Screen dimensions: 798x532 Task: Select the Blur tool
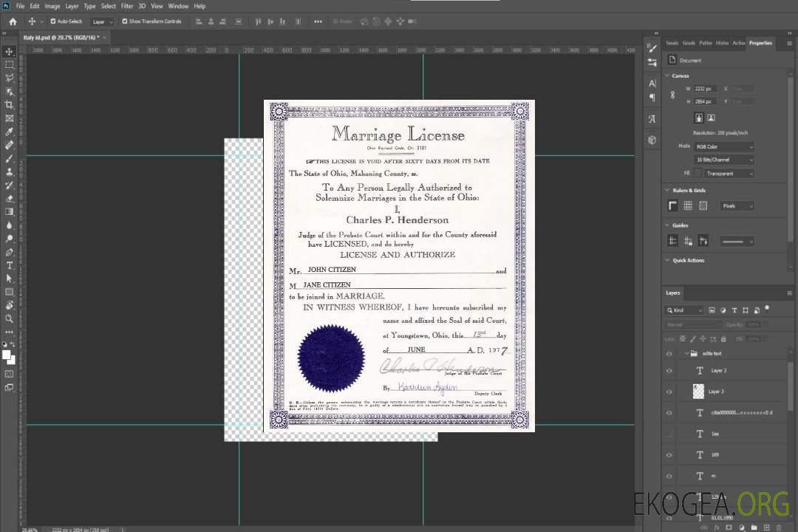(9, 225)
